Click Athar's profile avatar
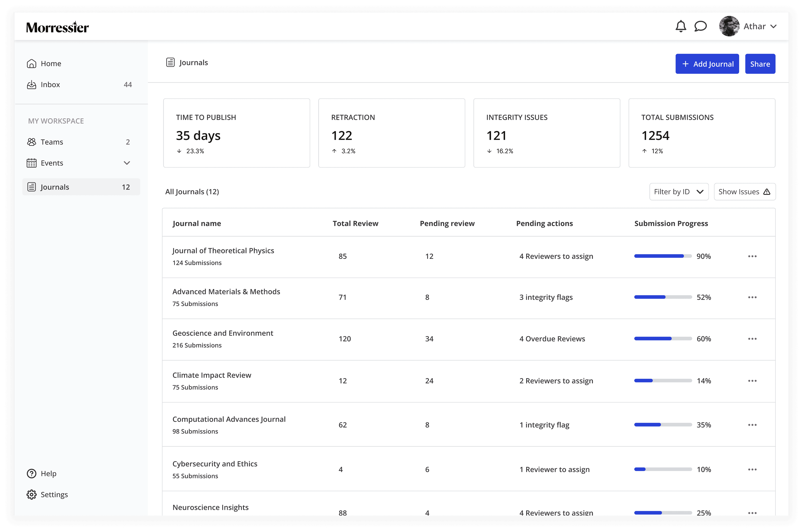The image size is (803, 532). coord(729,26)
